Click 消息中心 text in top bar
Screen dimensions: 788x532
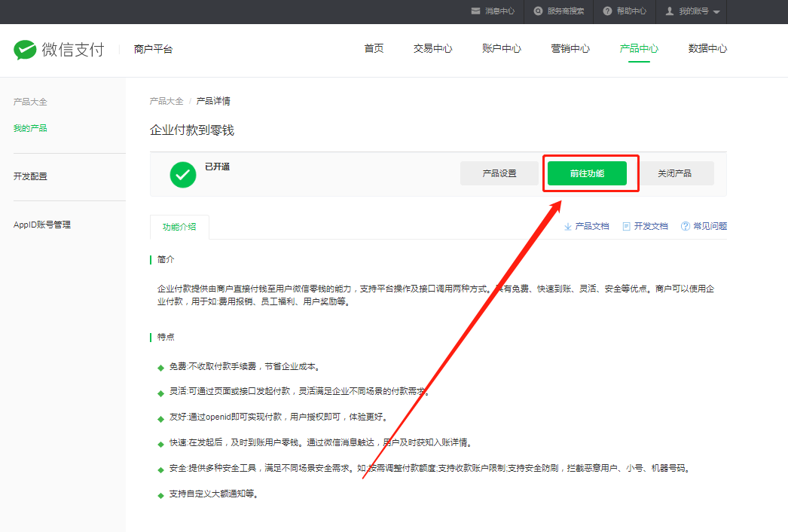[x=499, y=11]
